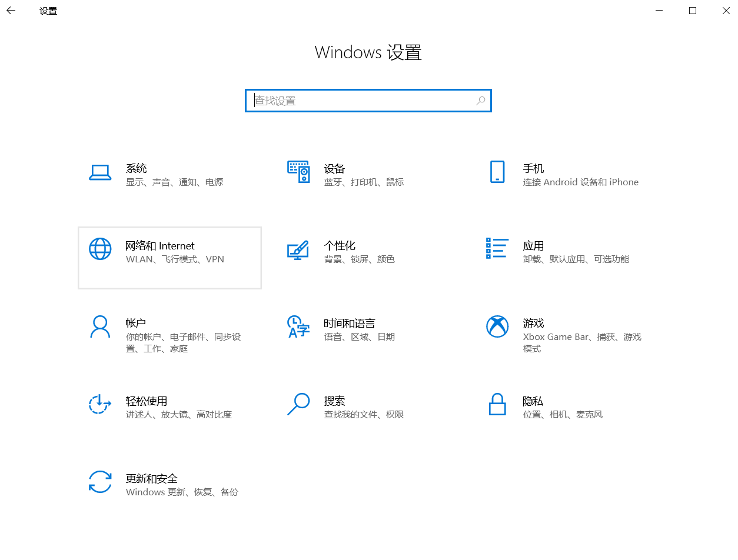Open 网络和 Internet via globe icon

pyautogui.click(x=100, y=249)
